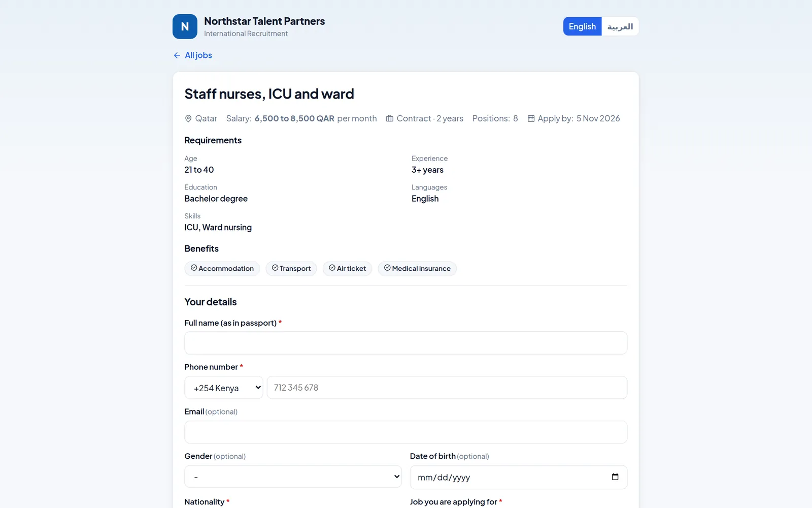Click the calendar icon beside Apply by

(531, 118)
